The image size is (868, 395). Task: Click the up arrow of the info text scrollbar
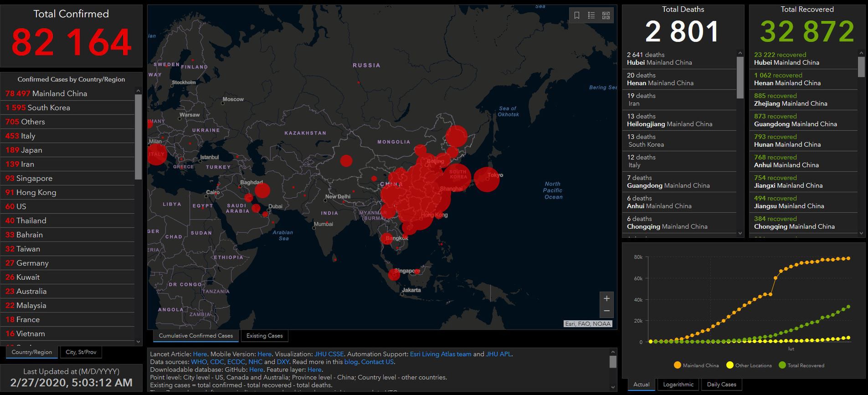(x=613, y=352)
